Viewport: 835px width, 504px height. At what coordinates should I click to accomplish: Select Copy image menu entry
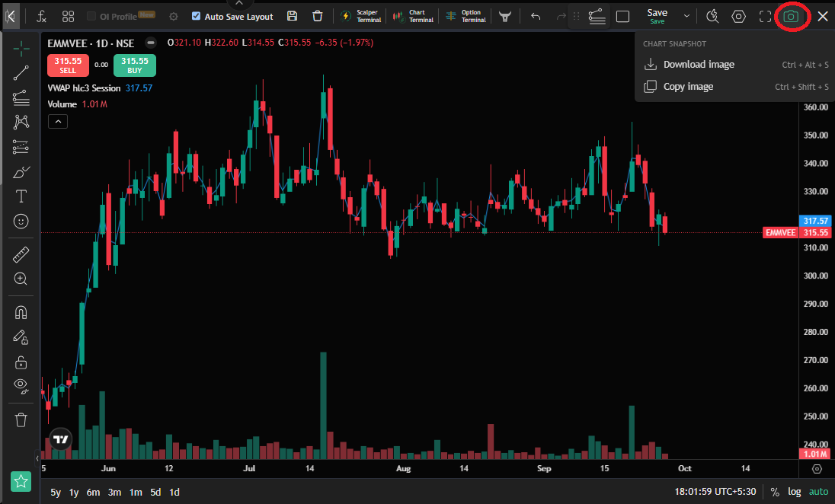point(735,87)
